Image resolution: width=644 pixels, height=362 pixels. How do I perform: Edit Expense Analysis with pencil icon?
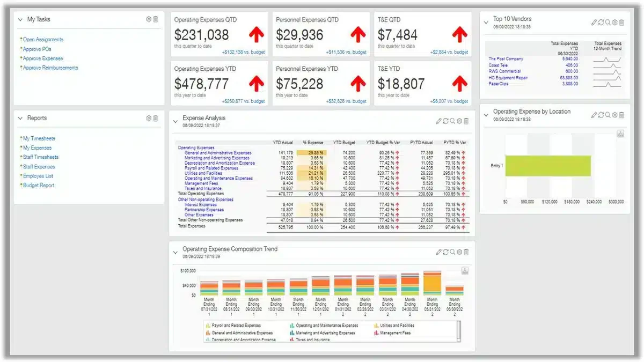(438, 121)
